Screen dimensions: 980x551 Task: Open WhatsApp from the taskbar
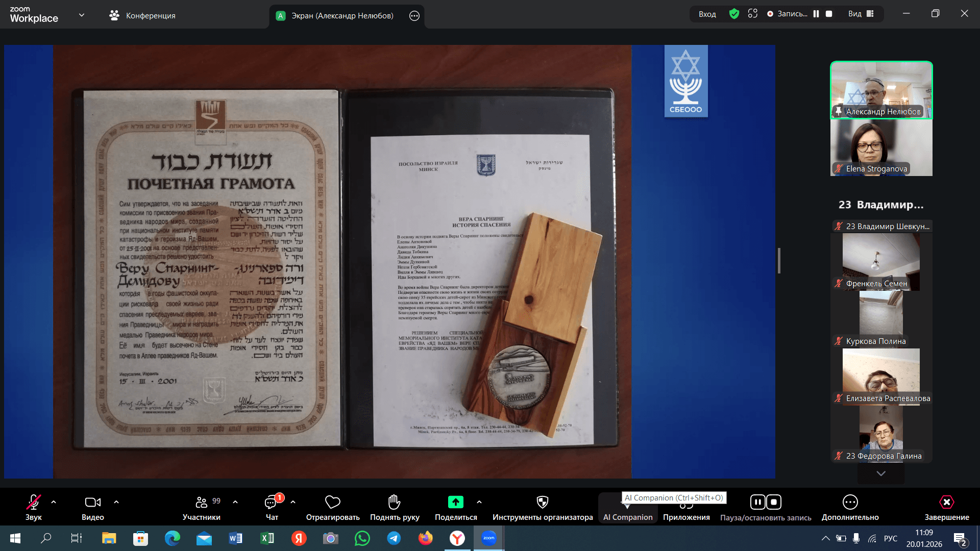pyautogui.click(x=362, y=538)
